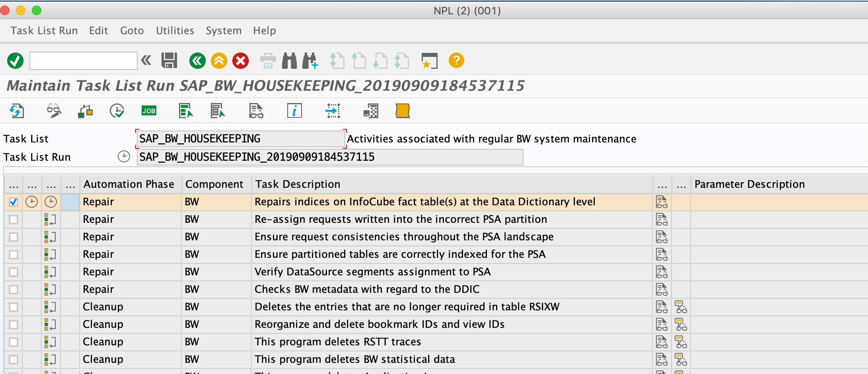This screenshot has height=374, width=868.
Task: Open the Utilities menu
Action: (175, 31)
